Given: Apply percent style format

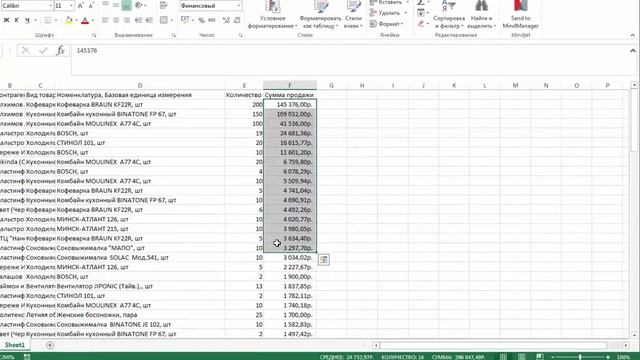Looking at the screenshot, I should (x=201, y=20).
